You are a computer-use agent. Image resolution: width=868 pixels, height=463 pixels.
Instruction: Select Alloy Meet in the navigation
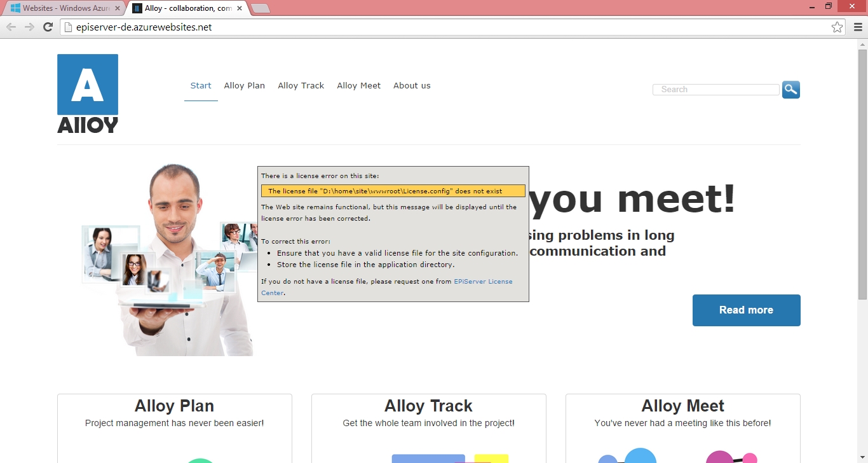358,86
